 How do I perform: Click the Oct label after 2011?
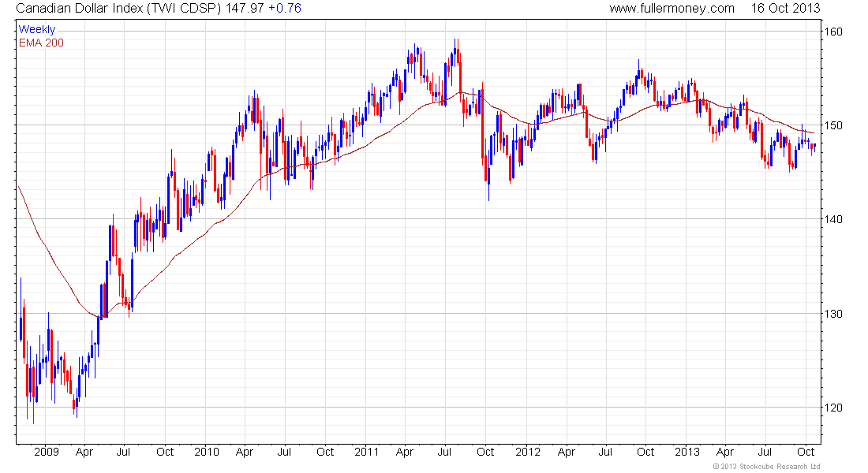point(485,452)
